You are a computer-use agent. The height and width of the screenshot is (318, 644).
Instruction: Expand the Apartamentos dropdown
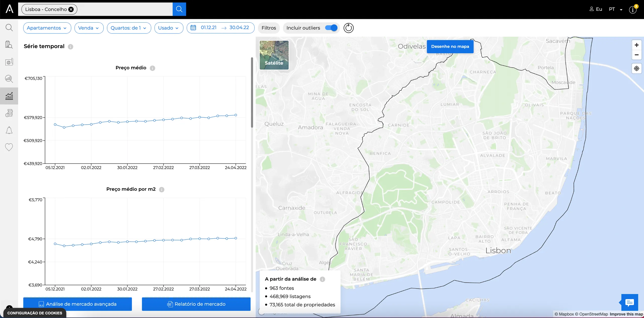pos(47,28)
